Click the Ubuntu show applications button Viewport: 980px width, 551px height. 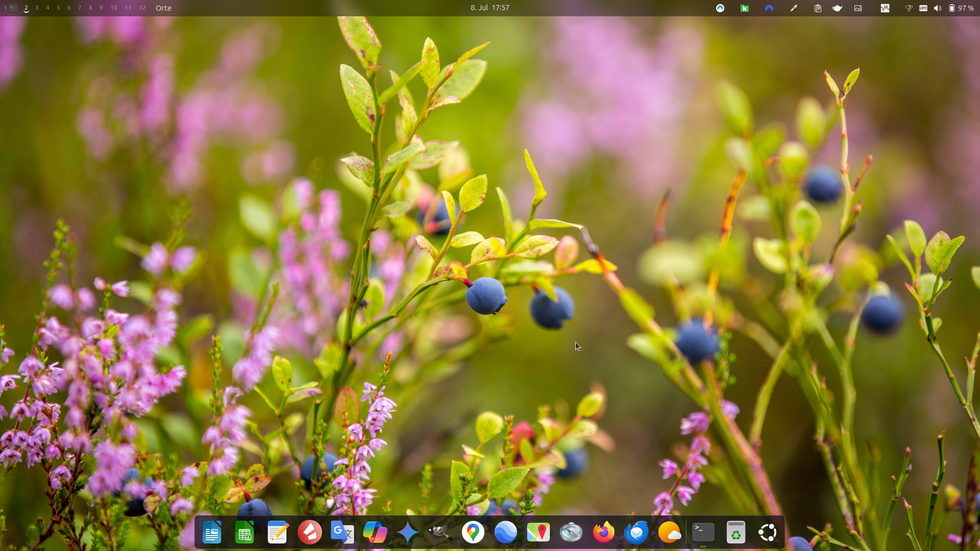[x=768, y=533]
